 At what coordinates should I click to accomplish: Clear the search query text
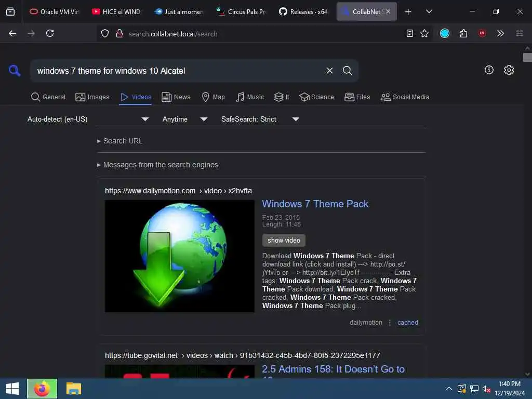pos(329,71)
